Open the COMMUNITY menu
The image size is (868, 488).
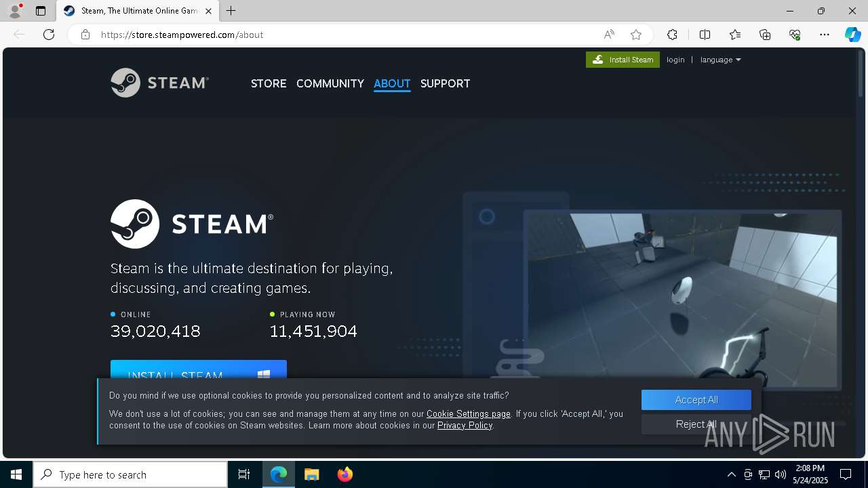click(330, 83)
